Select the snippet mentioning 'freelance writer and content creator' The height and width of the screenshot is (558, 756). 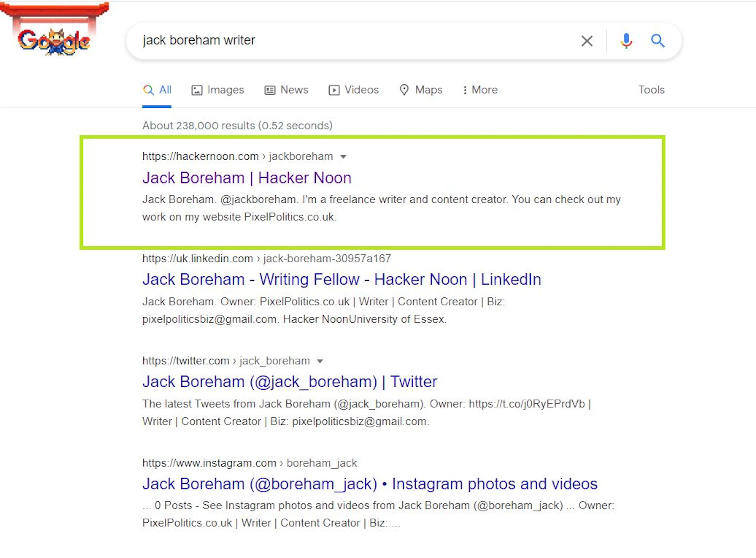[381, 208]
